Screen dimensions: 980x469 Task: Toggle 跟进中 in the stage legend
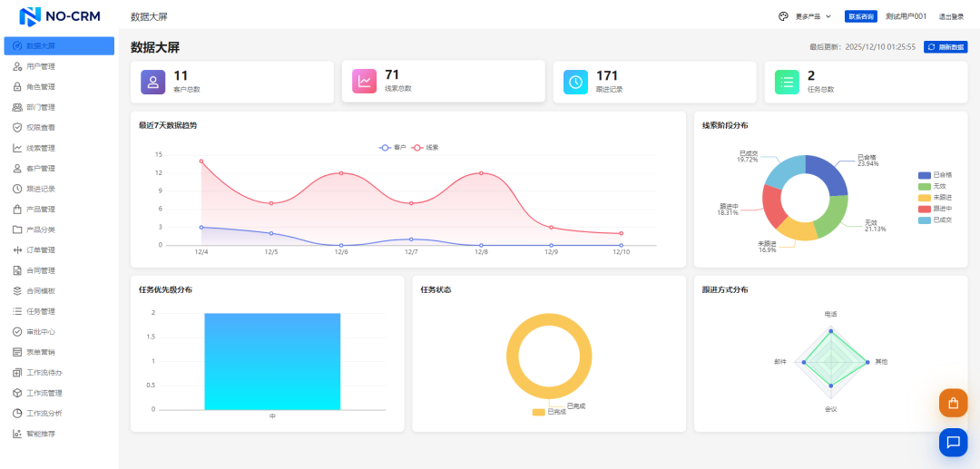(935, 209)
